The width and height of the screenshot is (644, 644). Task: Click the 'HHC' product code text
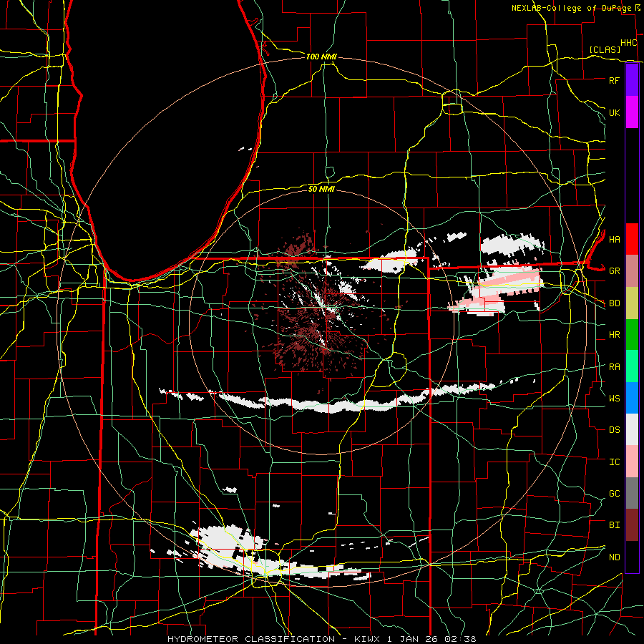[x=629, y=43]
